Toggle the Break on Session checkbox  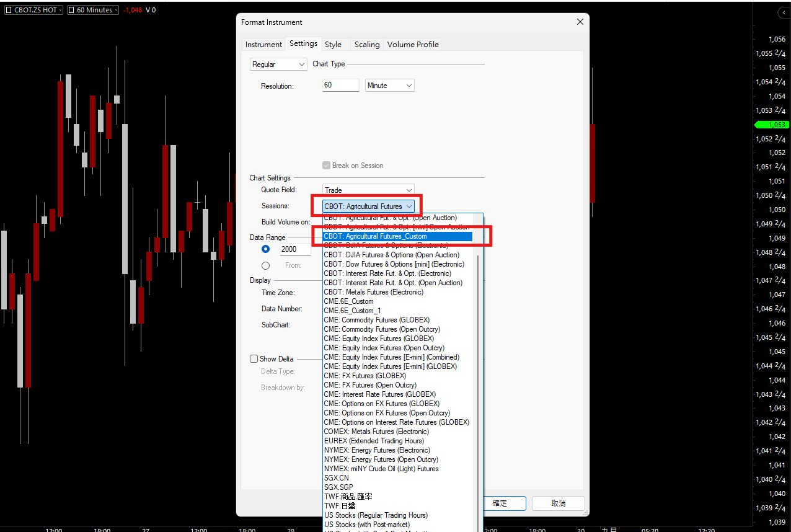click(326, 166)
